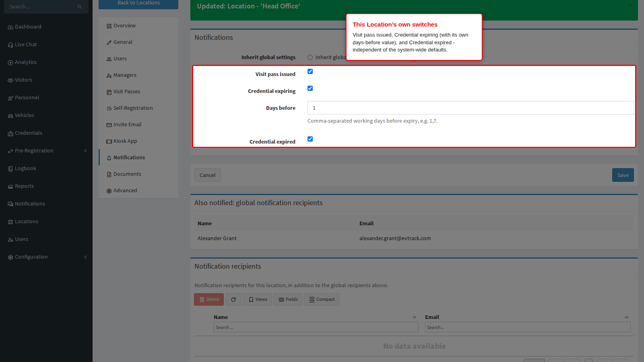The width and height of the screenshot is (644, 362).
Task: Open Self-Registration settings tab
Action: (x=138, y=108)
